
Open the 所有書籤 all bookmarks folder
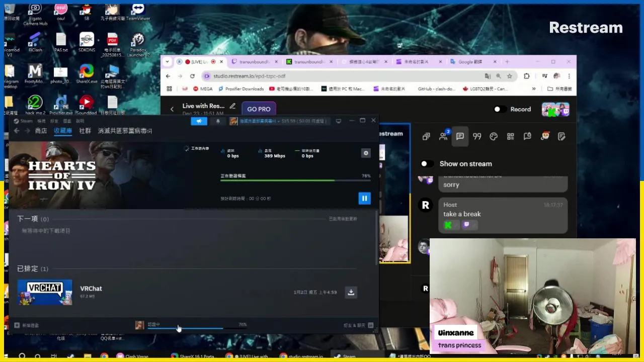[560, 89]
